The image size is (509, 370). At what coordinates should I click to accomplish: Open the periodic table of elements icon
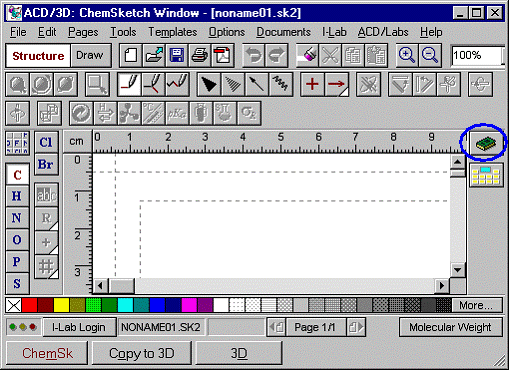coord(17,143)
